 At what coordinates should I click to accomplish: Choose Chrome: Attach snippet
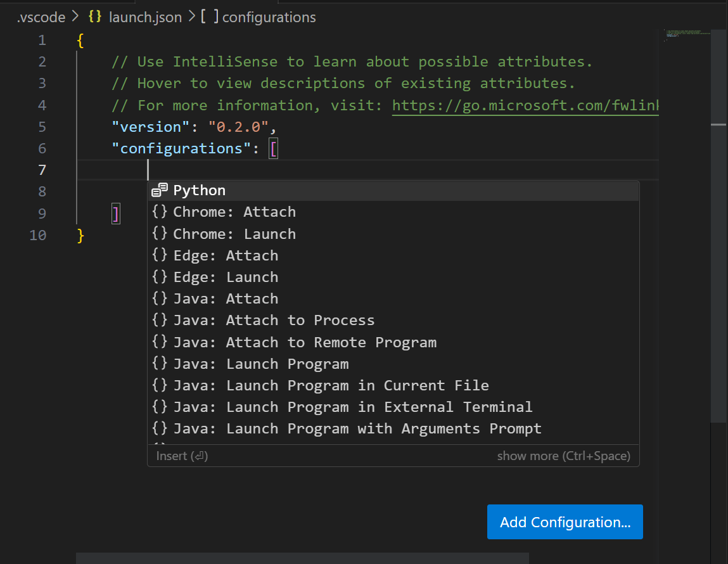[393, 212]
